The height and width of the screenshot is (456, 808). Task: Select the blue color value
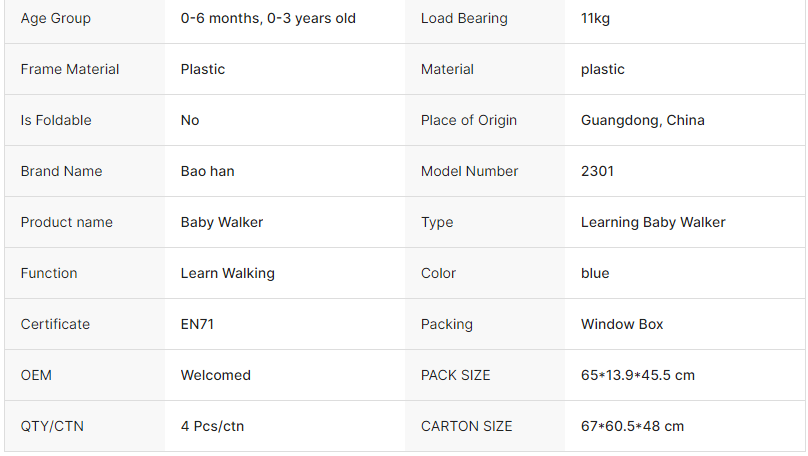(x=595, y=273)
